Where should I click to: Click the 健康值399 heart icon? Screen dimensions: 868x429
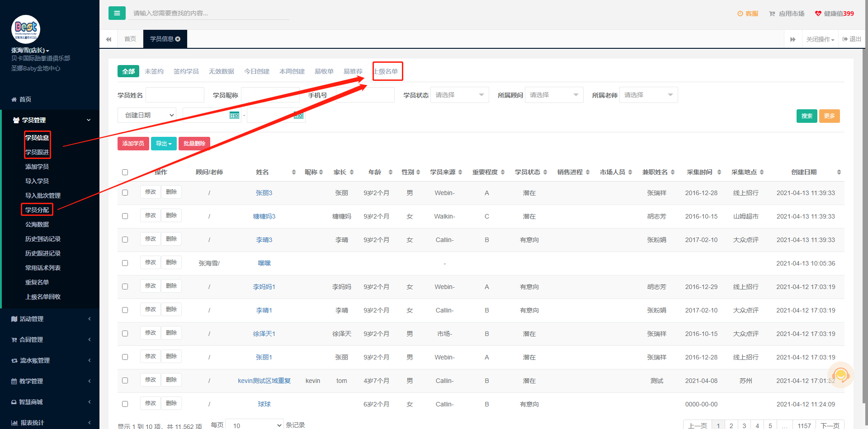pos(818,14)
